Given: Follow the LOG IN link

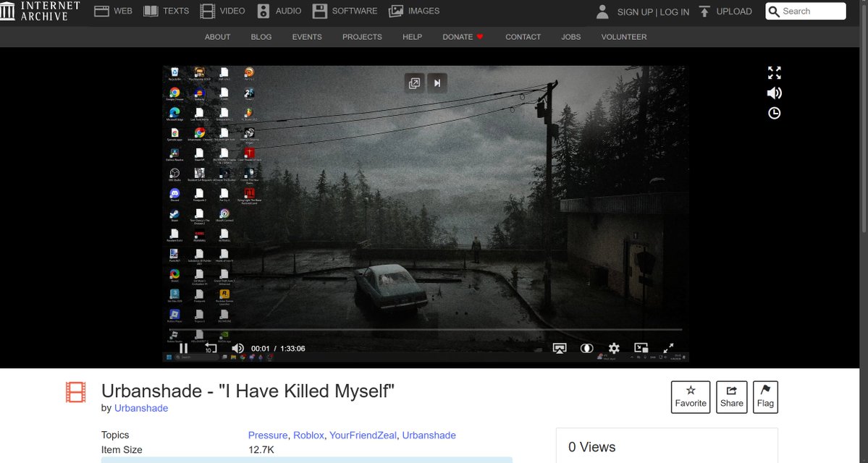Looking at the screenshot, I should [674, 12].
